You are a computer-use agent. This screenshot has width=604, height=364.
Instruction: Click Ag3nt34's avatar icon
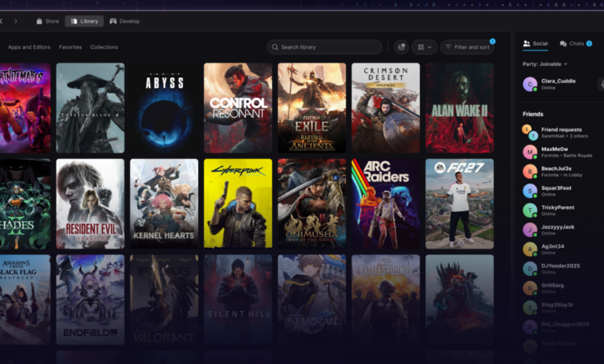point(530,249)
